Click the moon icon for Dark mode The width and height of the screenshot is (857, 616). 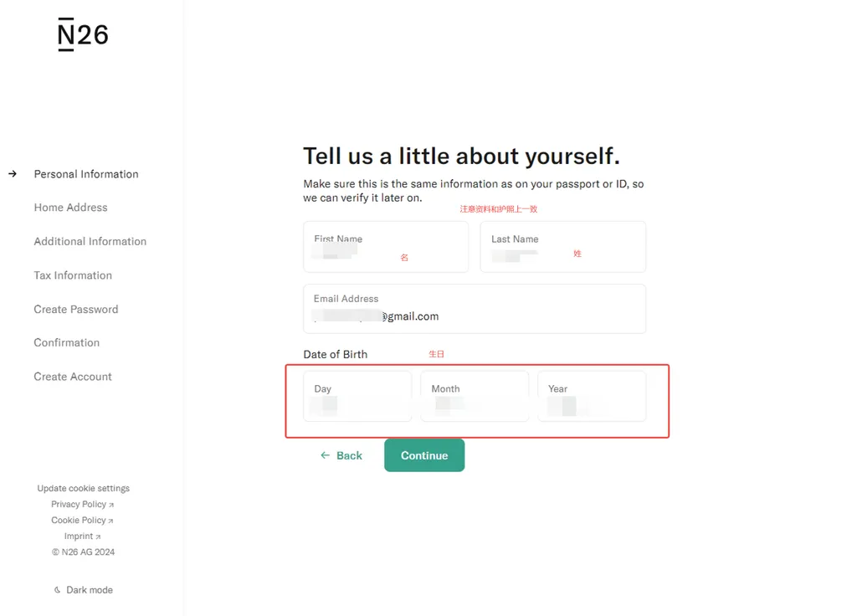point(58,590)
